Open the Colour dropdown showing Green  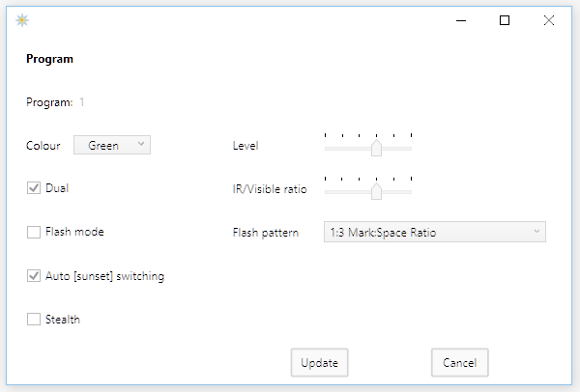coord(112,145)
